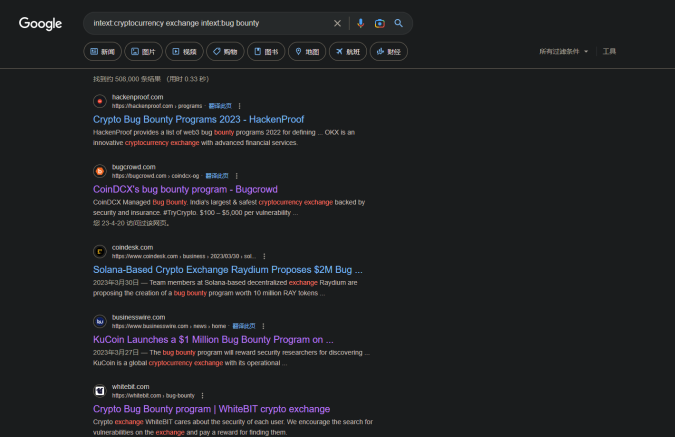Click the coindesk.com favicon
The height and width of the screenshot is (437, 675).
tap(100, 252)
